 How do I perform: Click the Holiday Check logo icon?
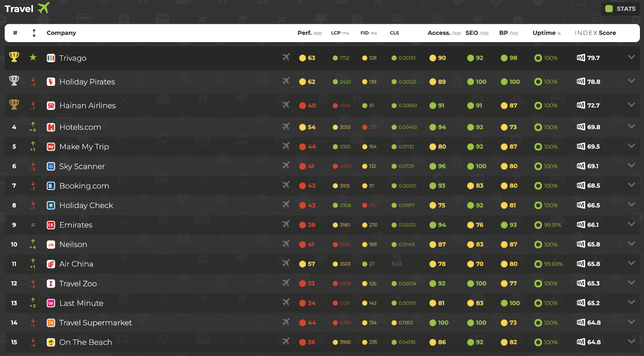tap(51, 205)
